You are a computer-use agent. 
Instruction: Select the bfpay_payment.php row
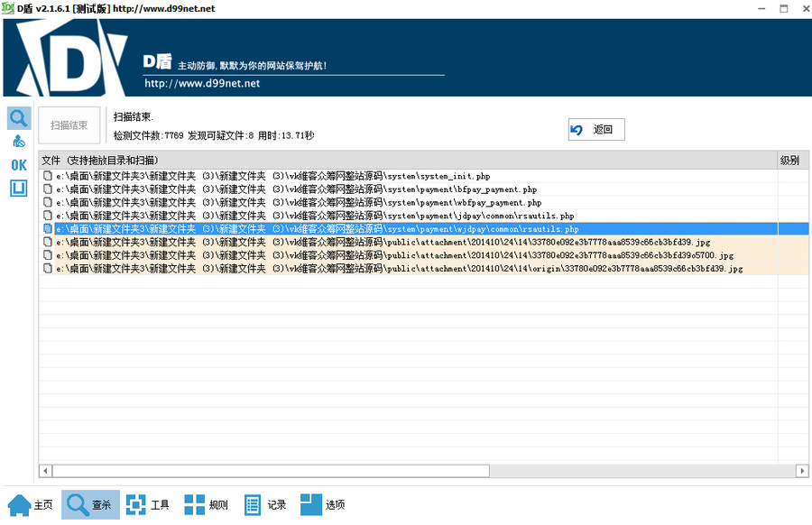coord(424,189)
